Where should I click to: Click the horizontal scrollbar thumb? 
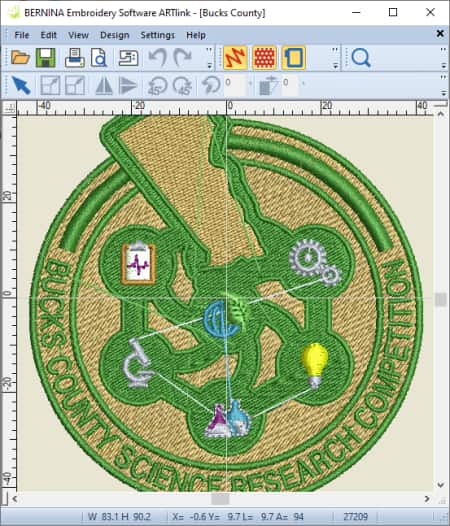pos(220,499)
